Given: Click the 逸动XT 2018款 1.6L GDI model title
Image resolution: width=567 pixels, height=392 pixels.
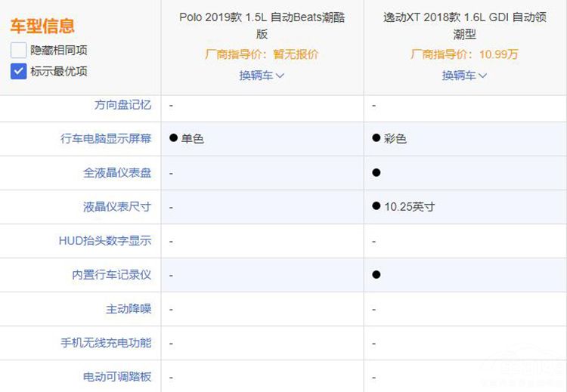Looking at the screenshot, I should [x=464, y=26].
